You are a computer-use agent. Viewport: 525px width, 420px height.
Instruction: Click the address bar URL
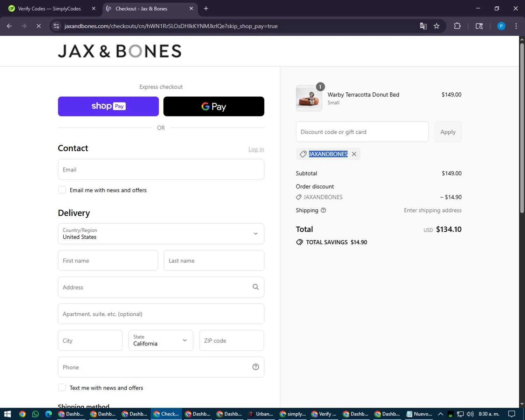(171, 26)
